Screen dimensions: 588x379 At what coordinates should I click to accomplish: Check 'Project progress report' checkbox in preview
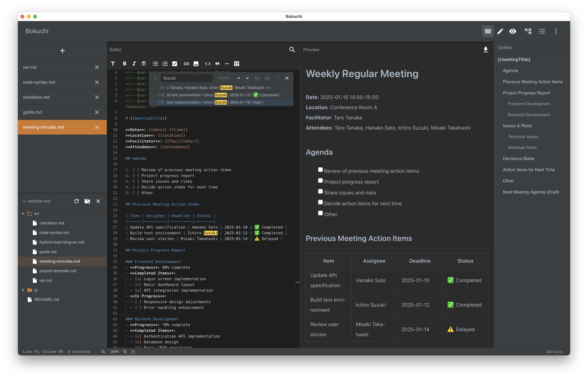[x=320, y=181]
